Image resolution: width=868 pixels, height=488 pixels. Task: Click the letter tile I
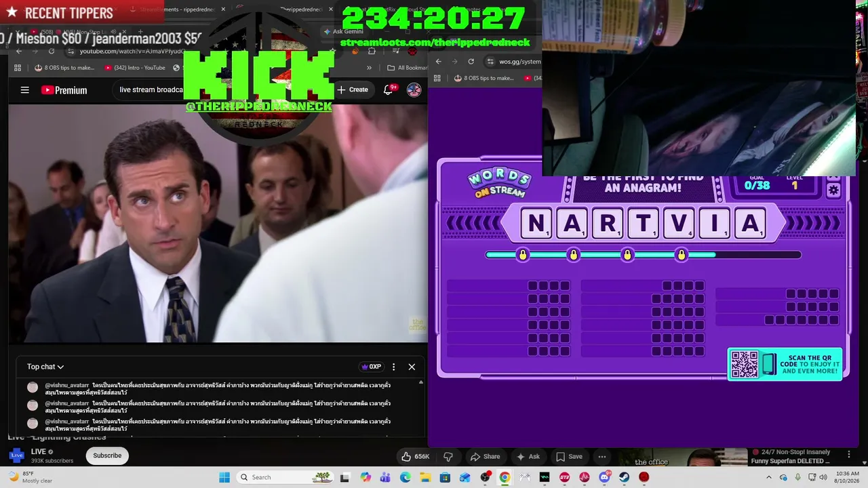pos(715,223)
